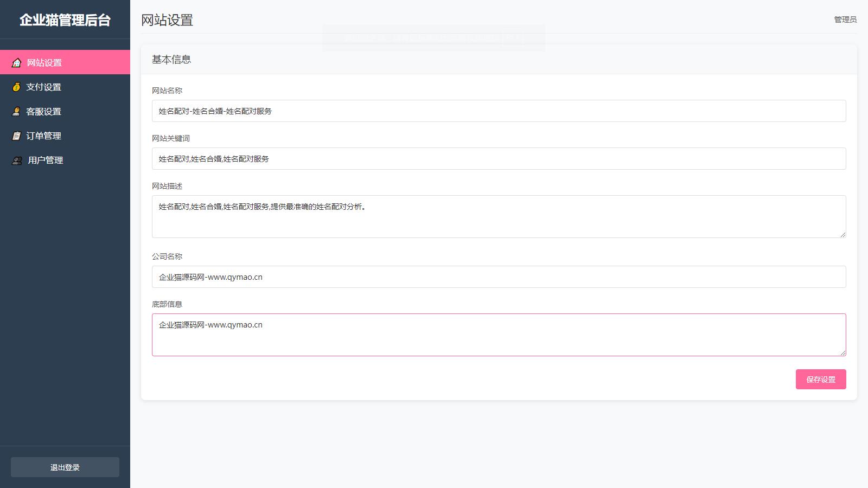
Task: Open the 支付设置 menu item
Action: click(44, 87)
